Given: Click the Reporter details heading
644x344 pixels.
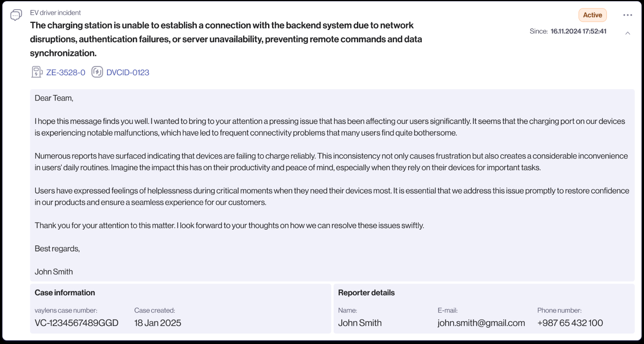Looking at the screenshot, I should [x=366, y=293].
